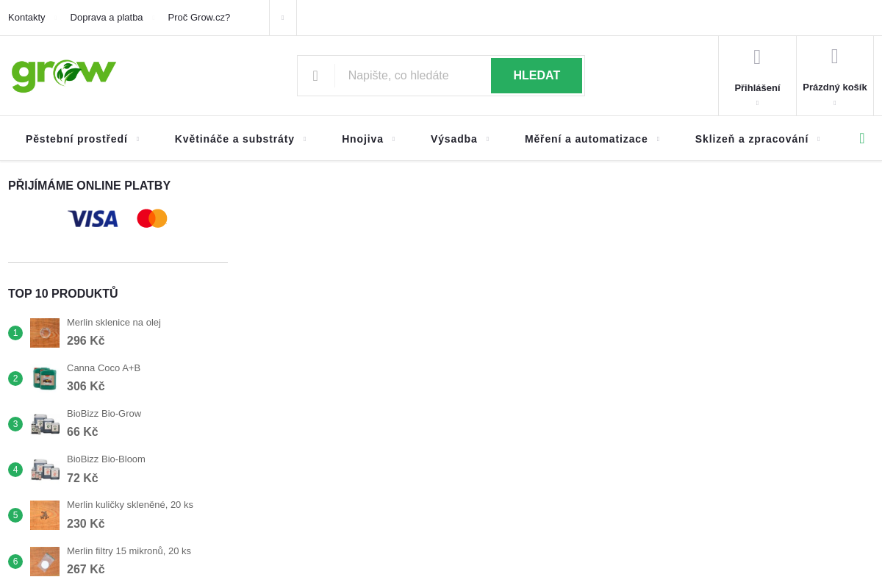This screenshot has width=882, height=588.
Task: Open Canna Coco A+B link
Action: (104, 368)
